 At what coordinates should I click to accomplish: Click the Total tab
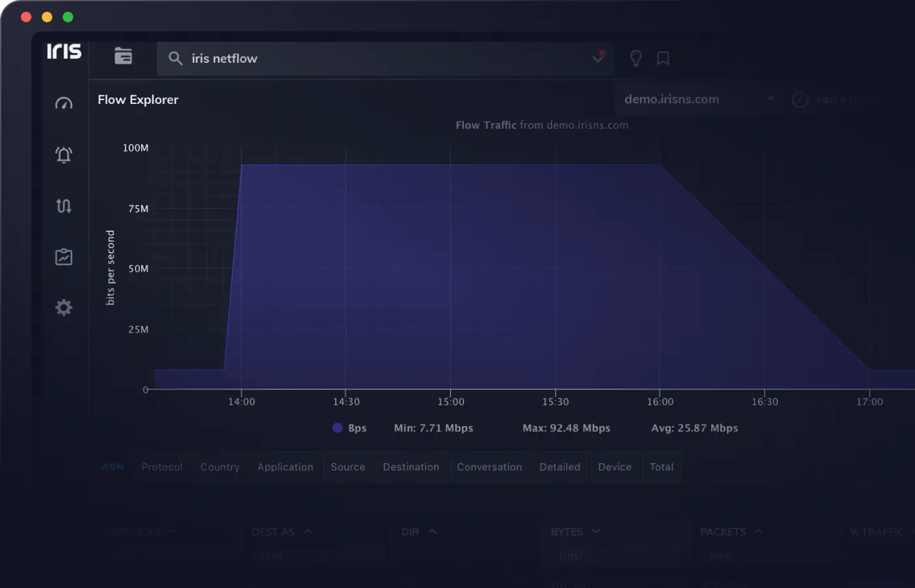coord(661,467)
